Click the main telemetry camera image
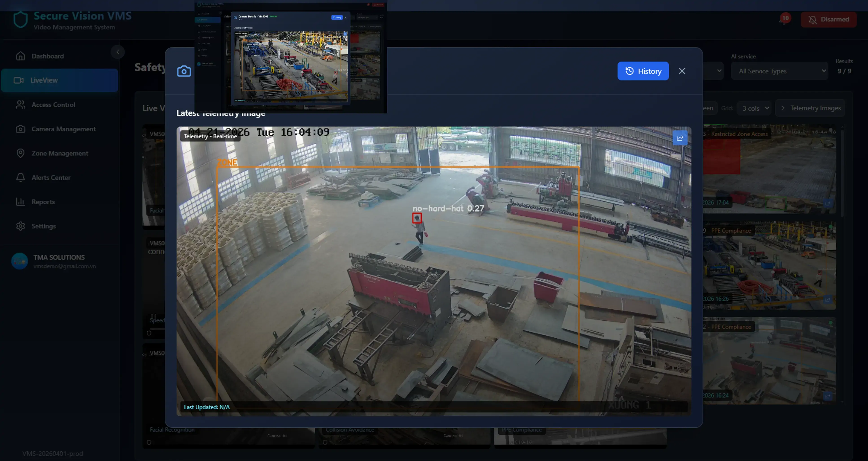This screenshot has width=868, height=461. (x=434, y=271)
